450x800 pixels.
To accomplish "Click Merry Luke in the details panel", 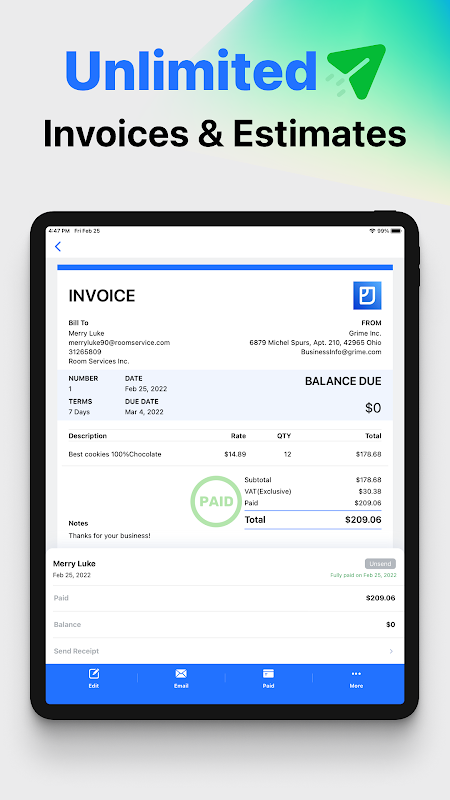I will tap(74, 564).
